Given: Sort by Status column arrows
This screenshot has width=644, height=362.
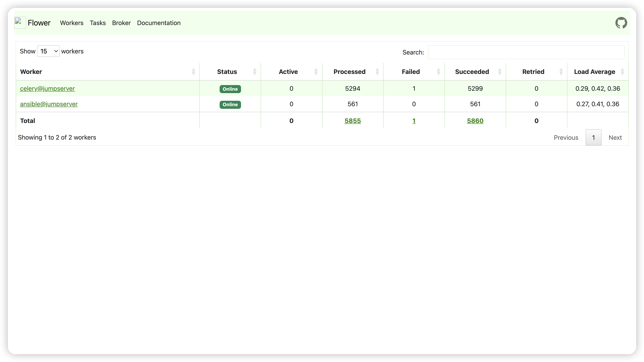Looking at the screenshot, I should [255, 72].
